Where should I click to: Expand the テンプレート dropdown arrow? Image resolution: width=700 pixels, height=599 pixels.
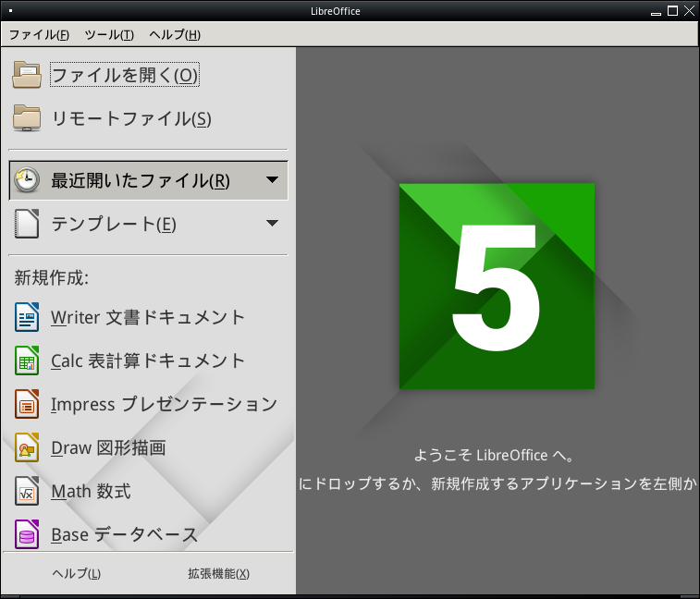(x=272, y=223)
